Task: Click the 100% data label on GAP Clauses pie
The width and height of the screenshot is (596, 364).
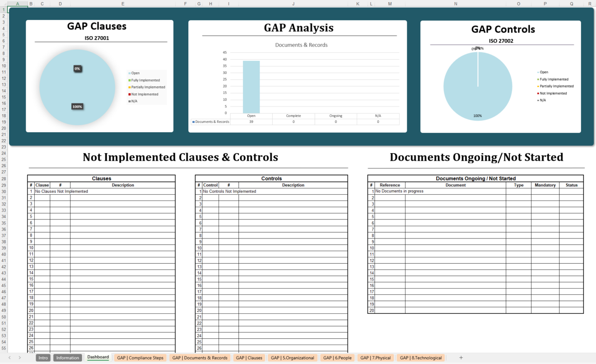Action: point(77,106)
